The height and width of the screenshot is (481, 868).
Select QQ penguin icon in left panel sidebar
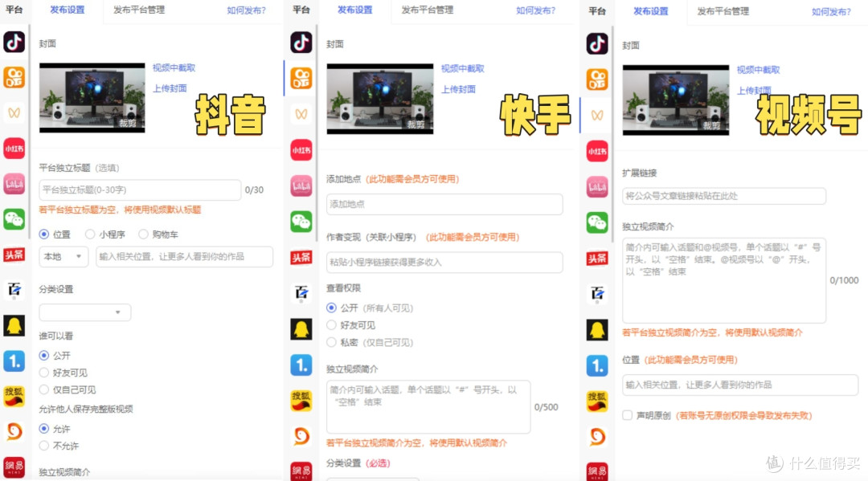point(14,325)
